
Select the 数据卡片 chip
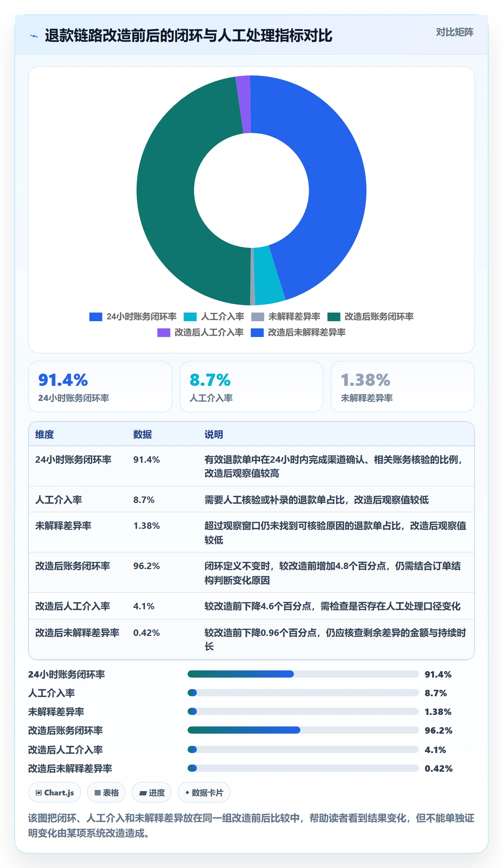coord(204,792)
